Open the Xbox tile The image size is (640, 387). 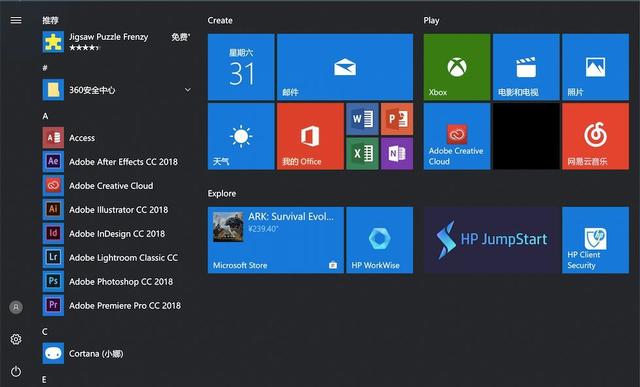point(457,67)
